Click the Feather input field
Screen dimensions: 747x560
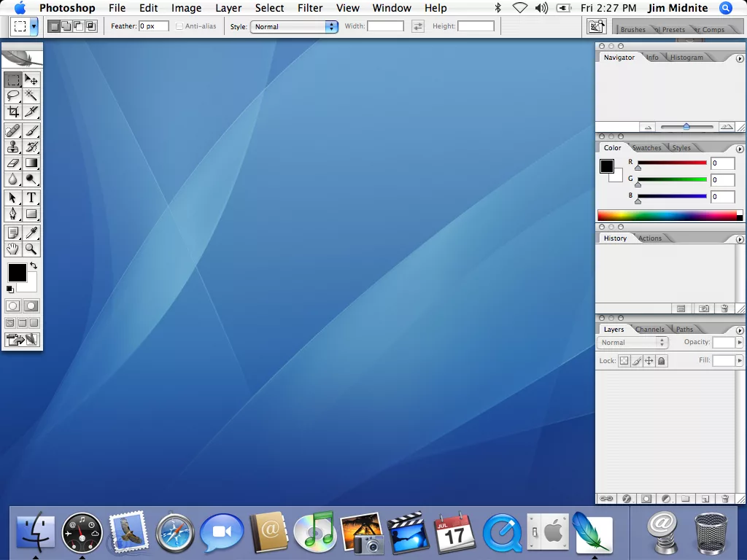click(x=154, y=26)
